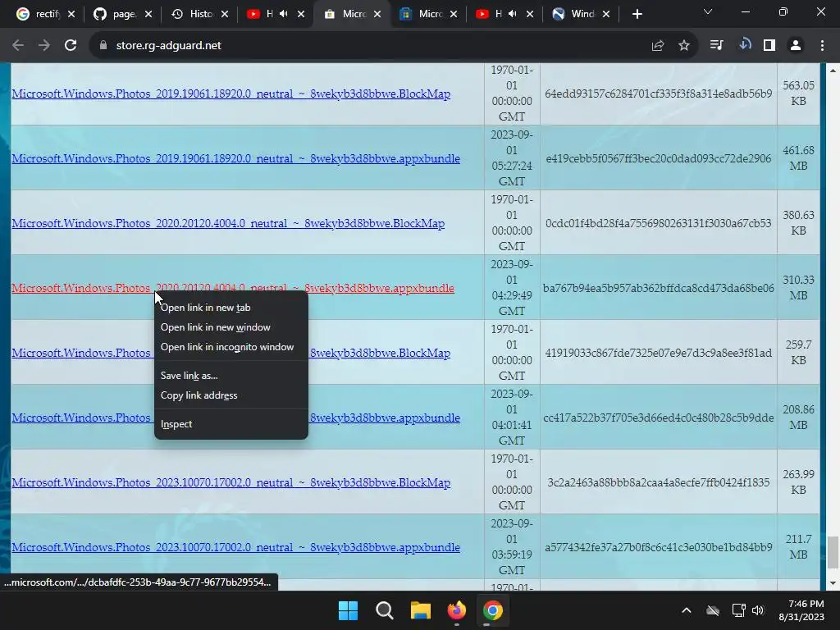Image resolution: width=840 pixels, height=630 pixels.
Task: Click the hash ba767b94ea5b957ab362bffdca8cd473da68be06
Action: point(659,288)
